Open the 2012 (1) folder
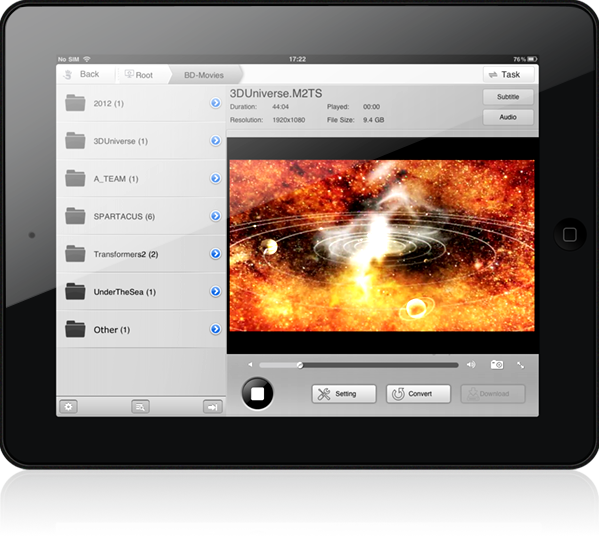The height and width of the screenshot is (536, 599). tap(141, 103)
